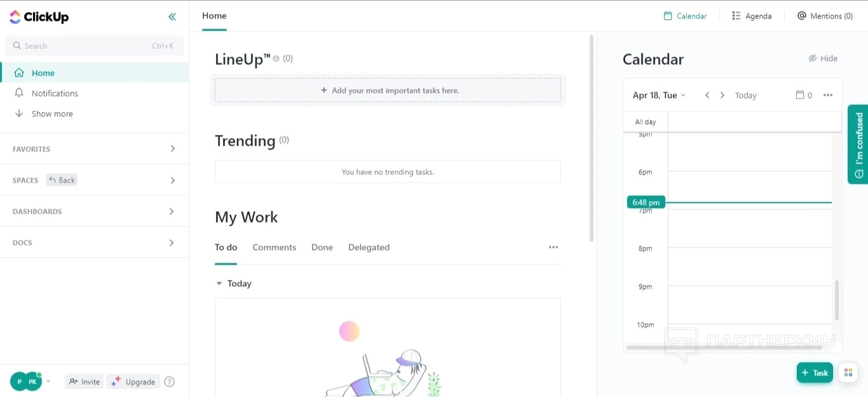Screen dimensions: 868x397
Task: Expand the Dashboards section
Action: 172,211
